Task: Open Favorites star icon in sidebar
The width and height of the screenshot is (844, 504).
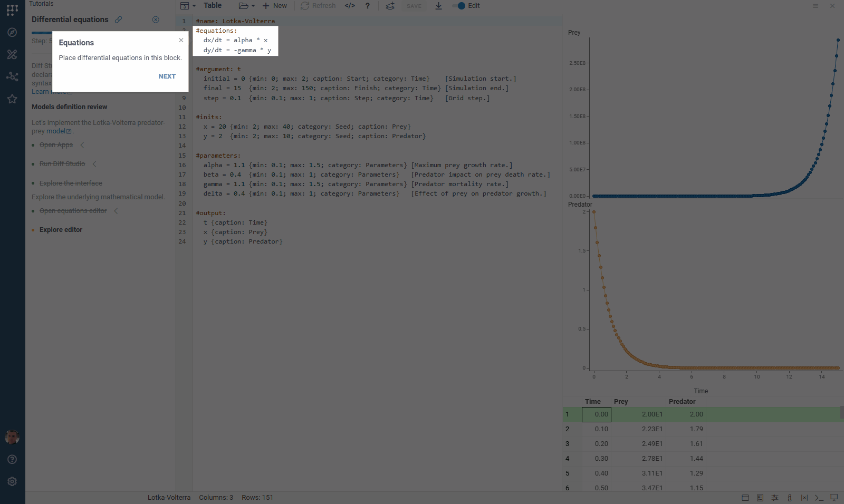Action: coord(12,99)
